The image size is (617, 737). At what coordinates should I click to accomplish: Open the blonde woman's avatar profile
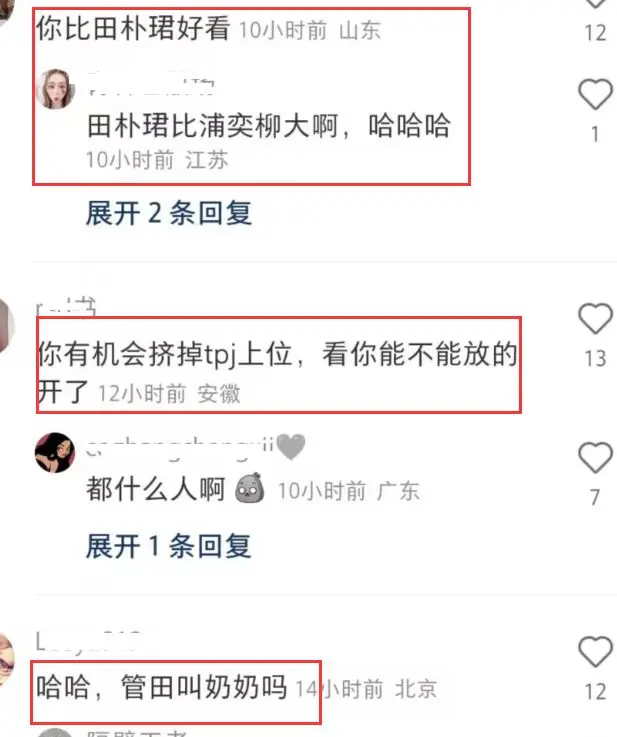[55, 89]
